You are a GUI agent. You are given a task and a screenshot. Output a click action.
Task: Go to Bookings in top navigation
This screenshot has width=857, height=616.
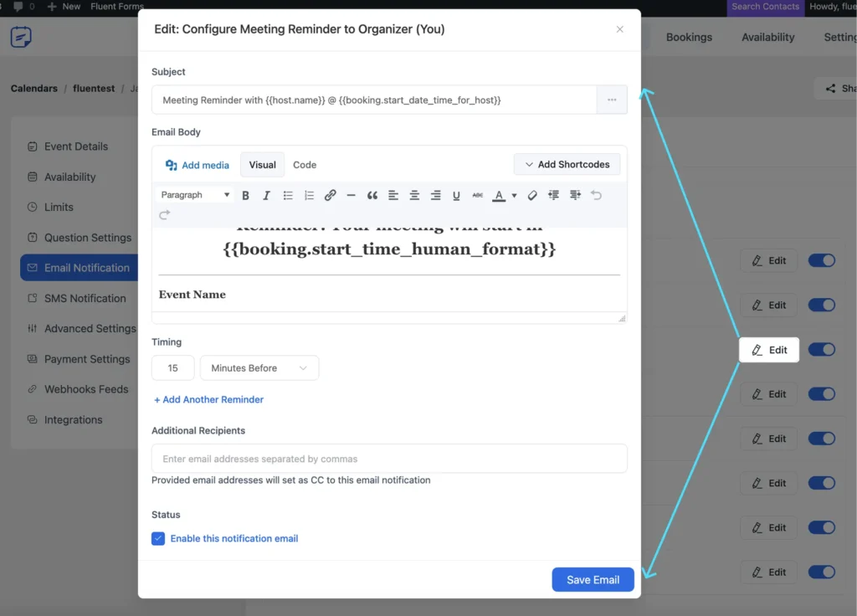click(689, 37)
